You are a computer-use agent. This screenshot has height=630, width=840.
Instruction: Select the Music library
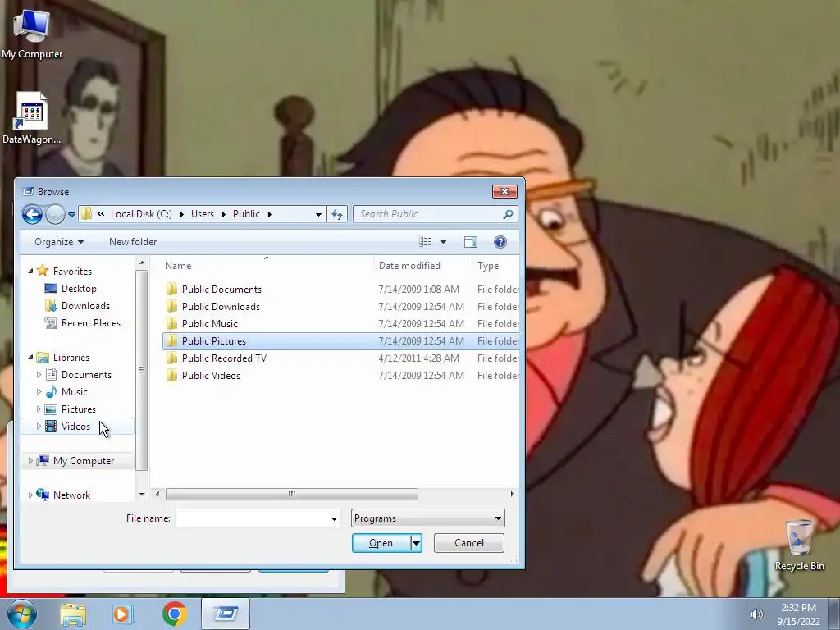tap(74, 391)
